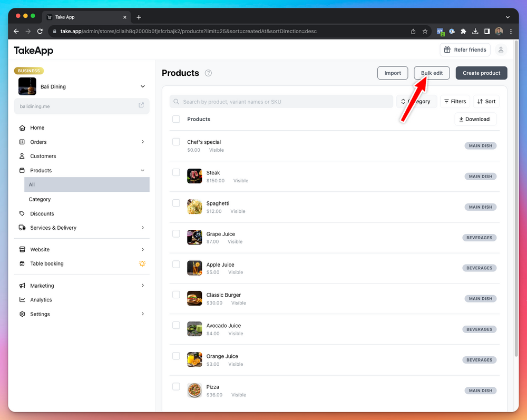Open Discounts in the sidebar
This screenshot has width=527, height=420.
pyautogui.click(x=42, y=214)
